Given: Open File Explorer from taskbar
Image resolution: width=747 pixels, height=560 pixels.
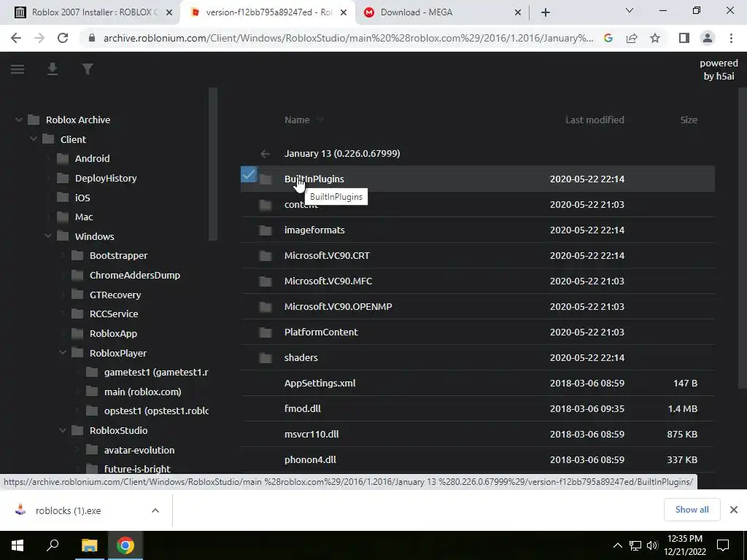Looking at the screenshot, I should pos(89,545).
